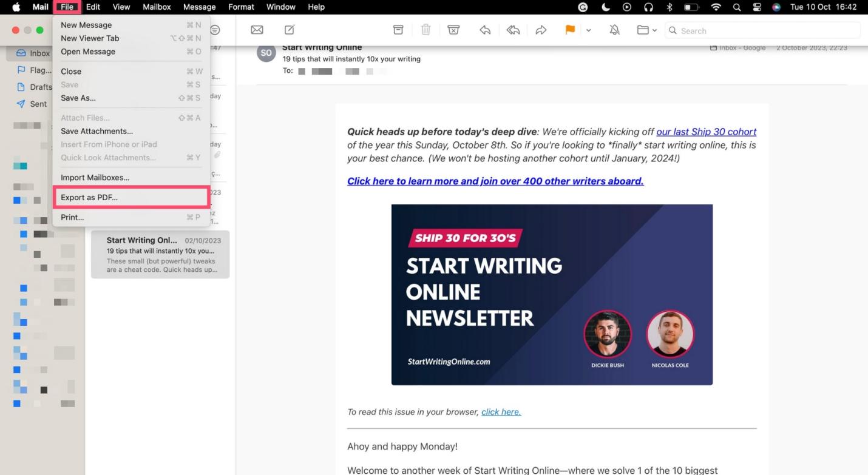
Task: Open 'click here' browser link
Action: [501, 412]
